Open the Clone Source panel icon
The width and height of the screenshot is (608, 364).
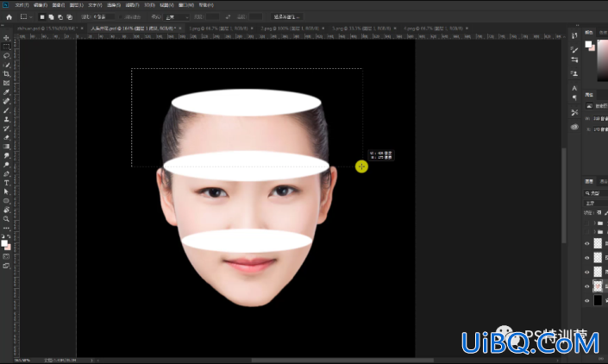[574, 73]
